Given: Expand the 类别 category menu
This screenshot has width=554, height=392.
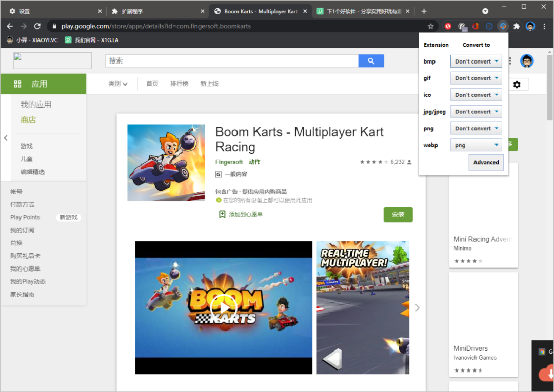Looking at the screenshot, I should pyautogui.click(x=117, y=84).
